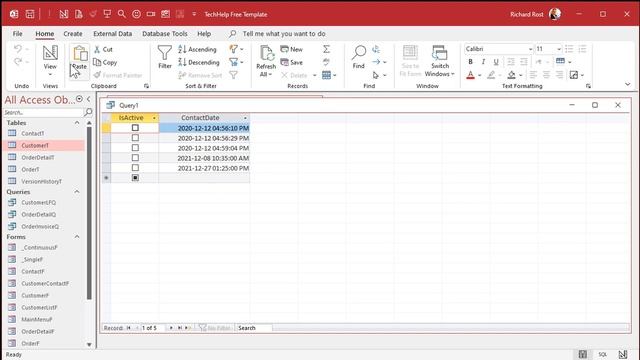
Task: Open the font name Calibri dropdown
Action: click(x=530, y=49)
